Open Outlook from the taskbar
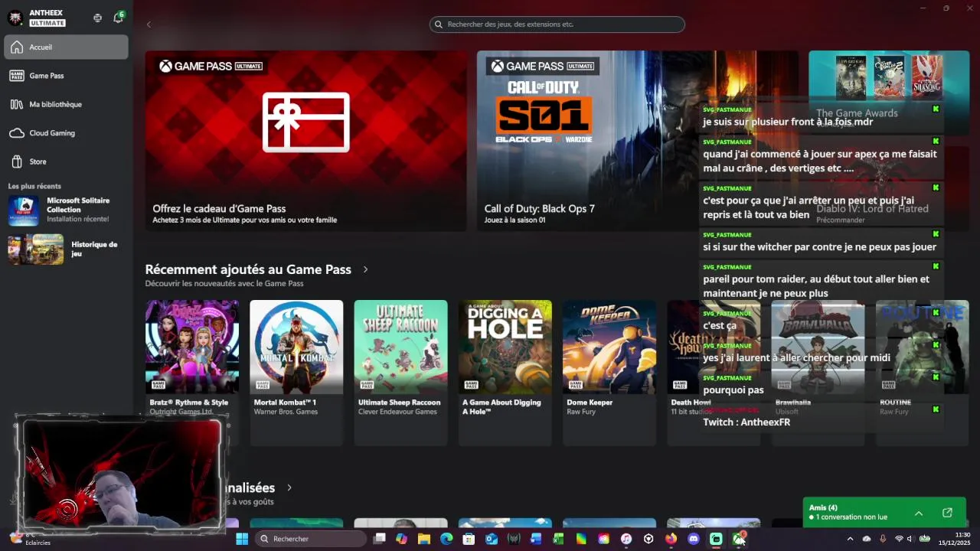 [492, 539]
